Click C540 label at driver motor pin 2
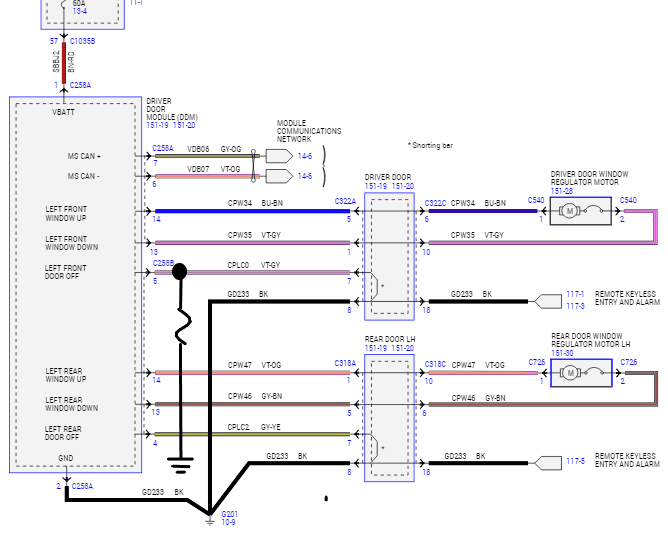Image resolution: width=668 pixels, height=538 pixels. [x=628, y=200]
